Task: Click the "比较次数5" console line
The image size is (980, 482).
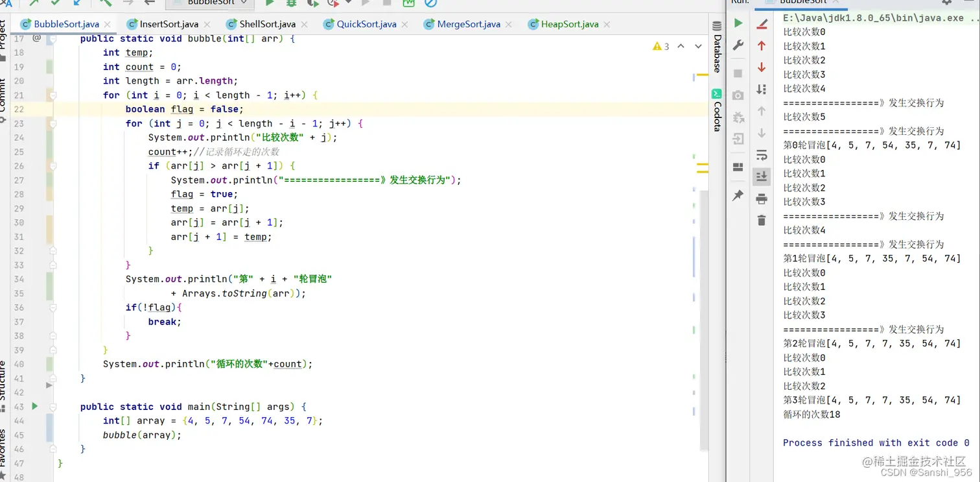Action: [x=804, y=117]
